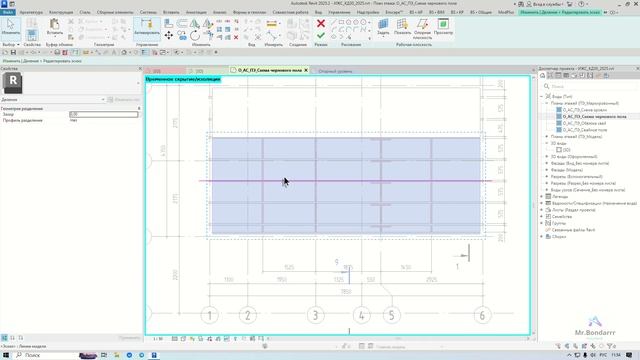Expand the Легенды tree node
The image size is (640, 360).
coord(542,197)
